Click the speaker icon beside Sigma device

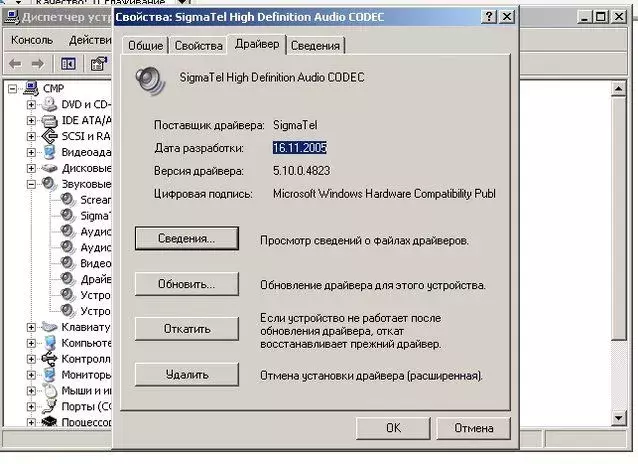(x=68, y=215)
